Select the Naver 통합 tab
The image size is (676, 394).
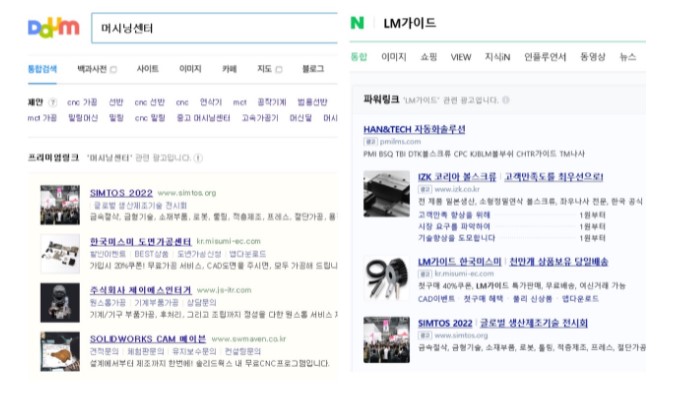(x=359, y=57)
